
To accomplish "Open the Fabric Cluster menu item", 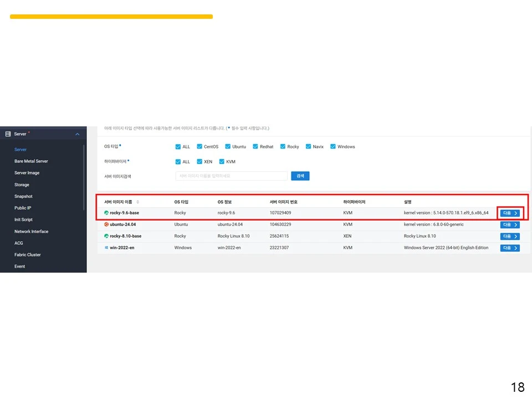I will pyautogui.click(x=28, y=255).
